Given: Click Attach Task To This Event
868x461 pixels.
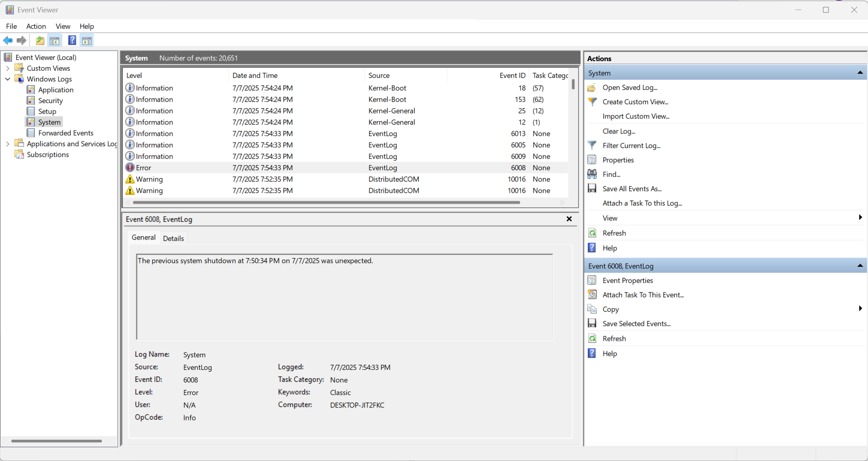Looking at the screenshot, I should point(643,295).
